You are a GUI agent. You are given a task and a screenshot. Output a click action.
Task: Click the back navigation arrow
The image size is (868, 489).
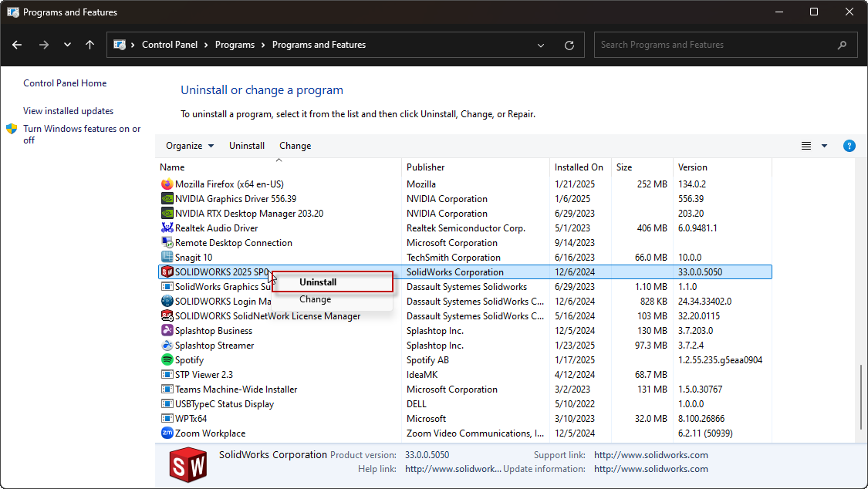pos(17,45)
